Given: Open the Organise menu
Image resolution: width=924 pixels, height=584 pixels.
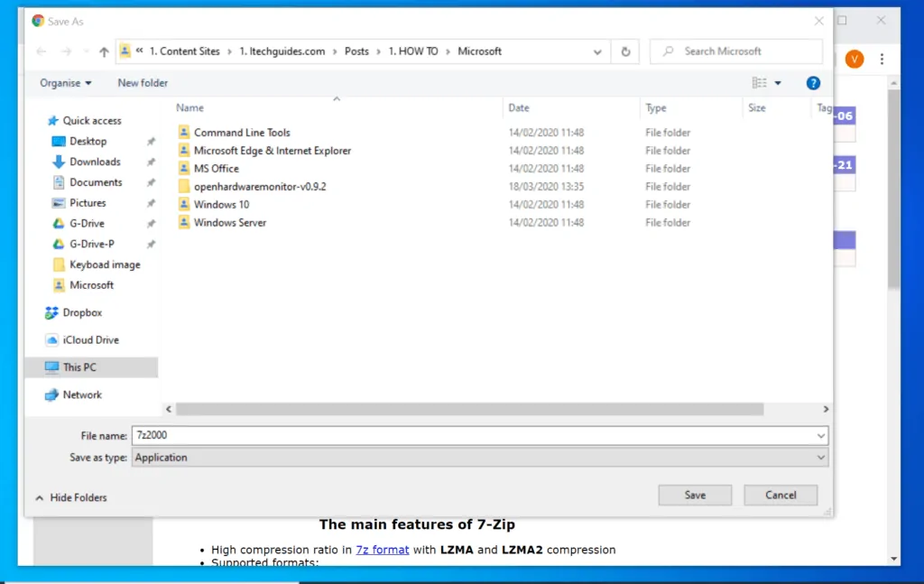Looking at the screenshot, I should point(63,82).
